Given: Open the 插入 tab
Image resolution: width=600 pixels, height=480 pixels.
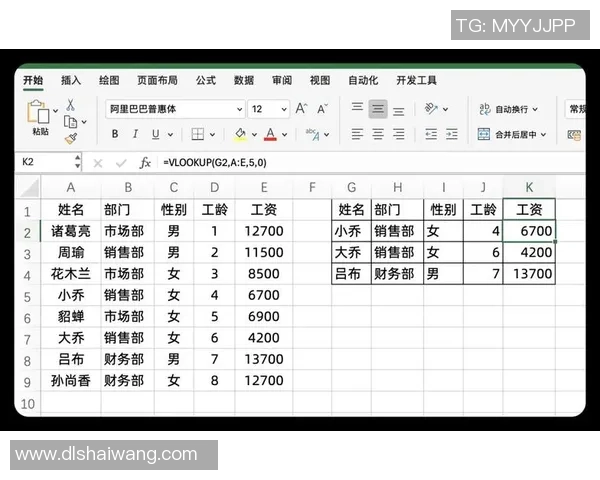Looking at the screenshot, I should tap(71, 80).
